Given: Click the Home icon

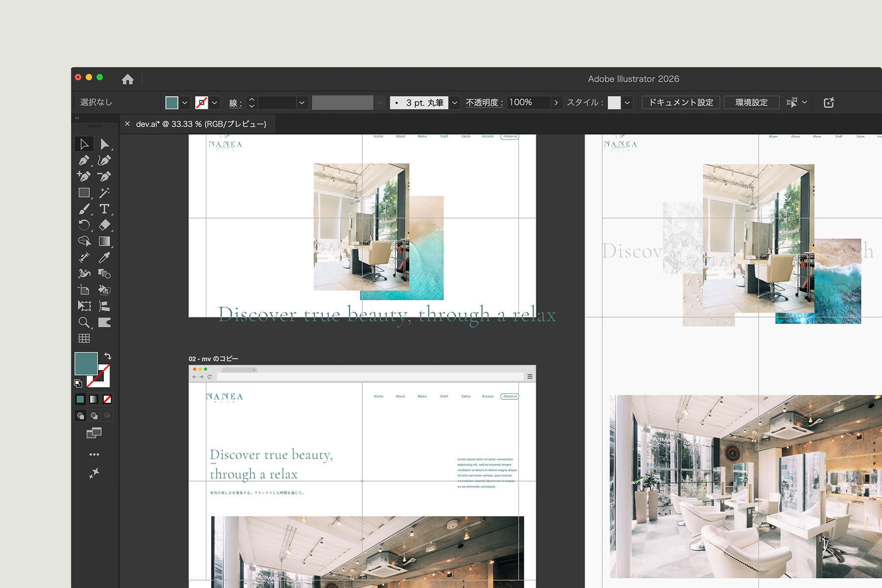Looking at the screenshot, I should coord(128,79).
